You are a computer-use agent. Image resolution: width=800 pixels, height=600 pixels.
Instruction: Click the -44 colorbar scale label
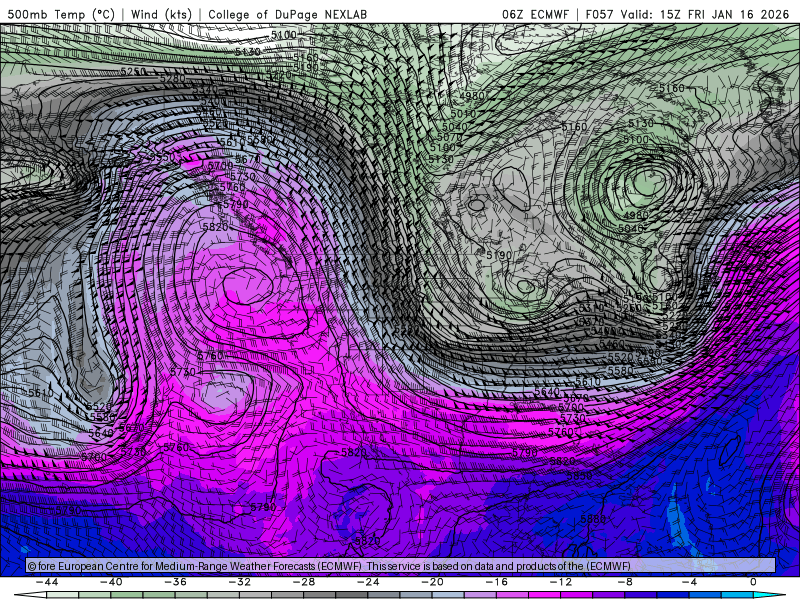point(47,582)
